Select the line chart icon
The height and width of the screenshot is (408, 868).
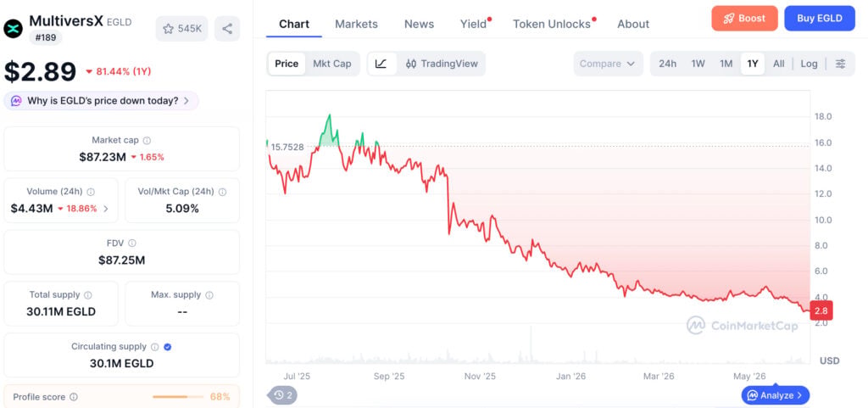click(381, 64)
